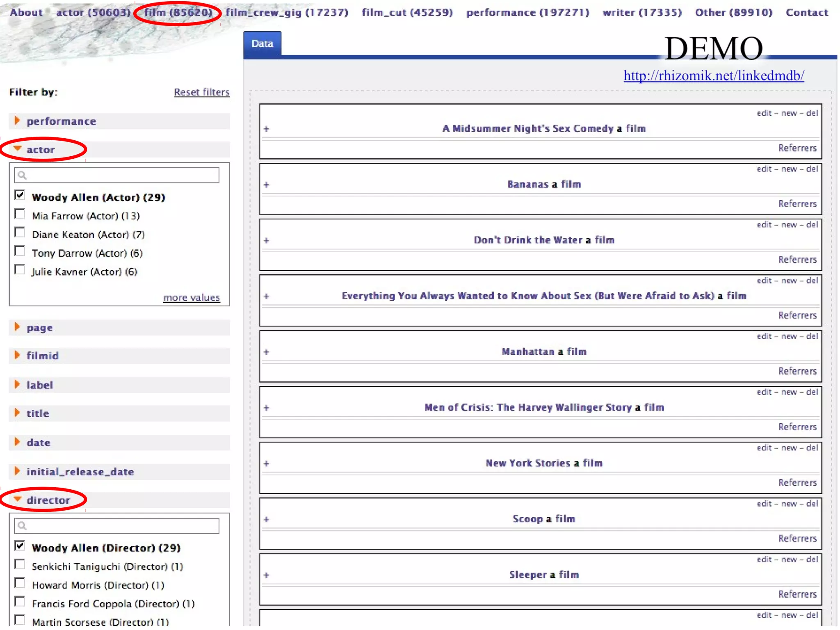This screenshot has height=630, width=840.
Task: Expand the Manhattan film plus icon
Action: pyautogui.click(x=267, y=352)
